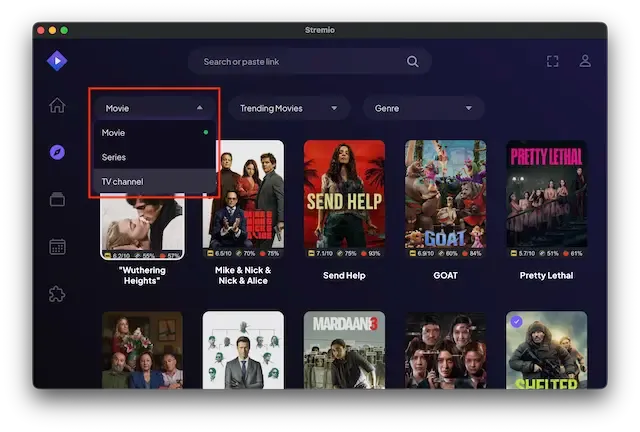640x432 pixels.
Task: Click the GOAT title text
Action: [x=445, y=276]
